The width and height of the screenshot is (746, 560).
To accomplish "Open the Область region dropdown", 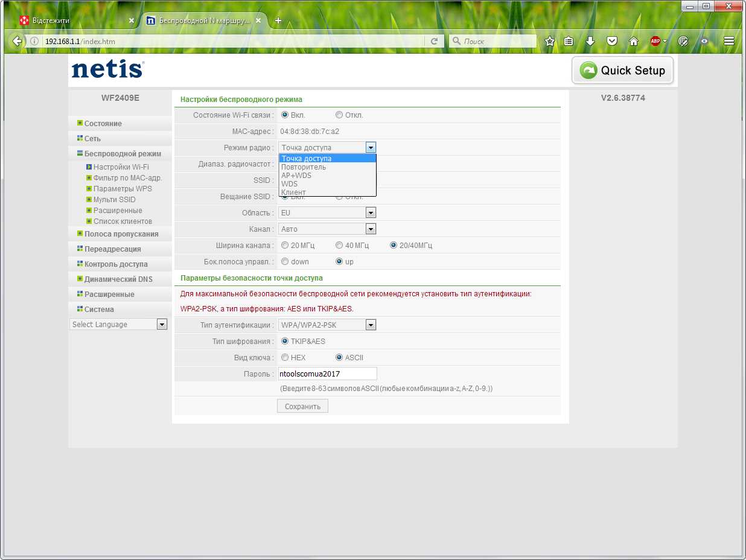I will (327, 212).
